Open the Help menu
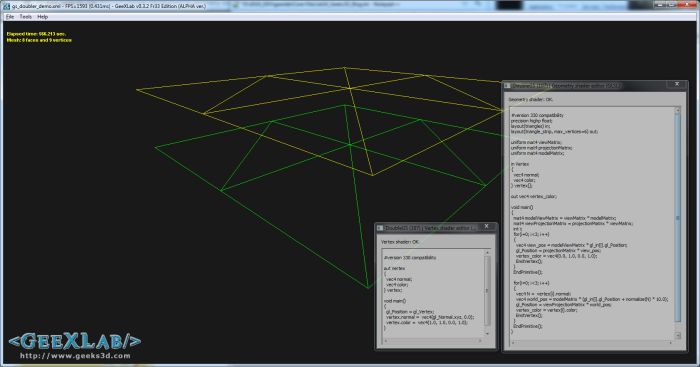Screen dimensions: 700x367 42,17
